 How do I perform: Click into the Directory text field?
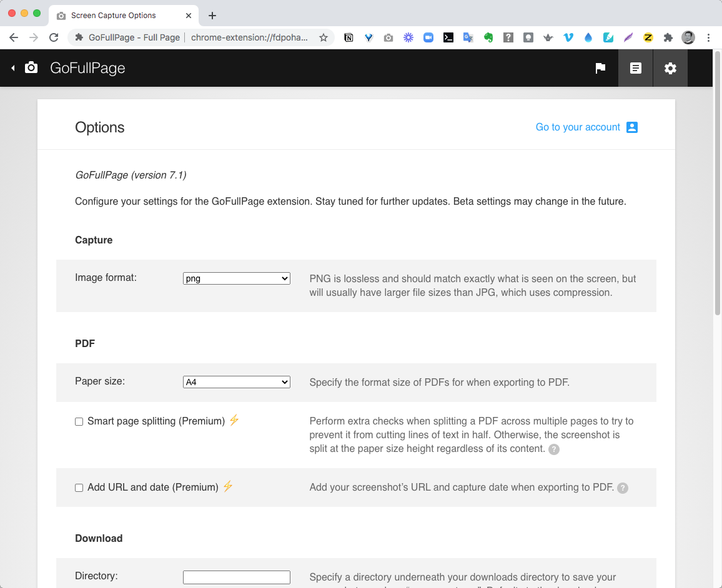pyautogui.click(x=237, y=577)
